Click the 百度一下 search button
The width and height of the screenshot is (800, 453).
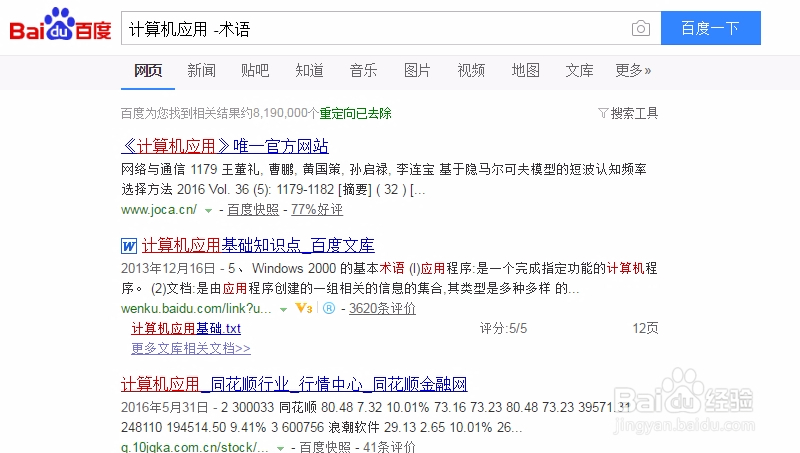(711, 28)
